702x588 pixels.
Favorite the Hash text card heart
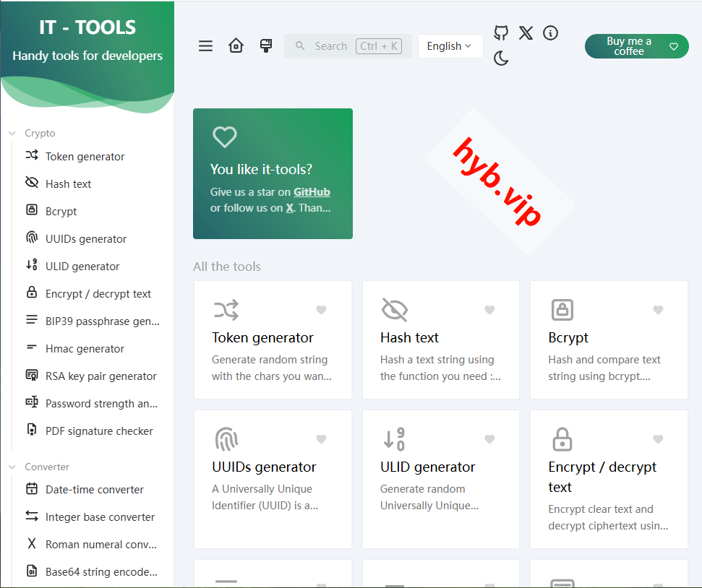click(x=489, y=310)
